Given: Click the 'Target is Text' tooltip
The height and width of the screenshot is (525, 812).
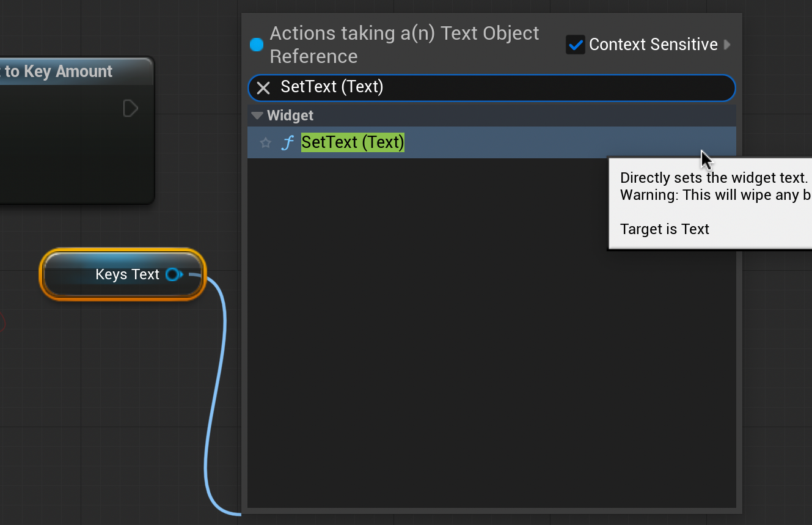Looking at the screenshot, I should (665, 229).
